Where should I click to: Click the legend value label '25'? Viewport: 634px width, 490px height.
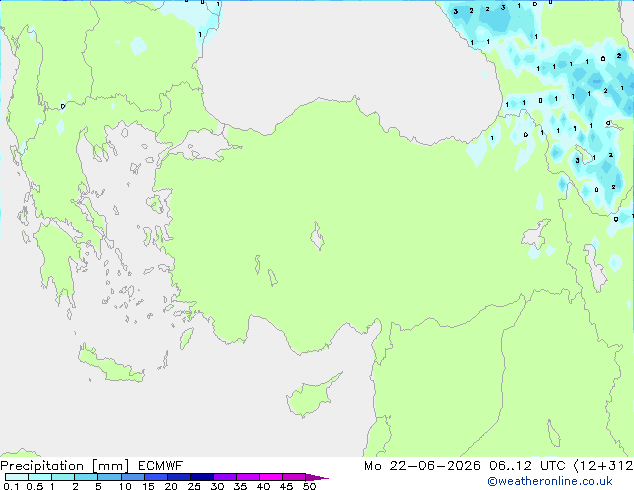point(194,486)
